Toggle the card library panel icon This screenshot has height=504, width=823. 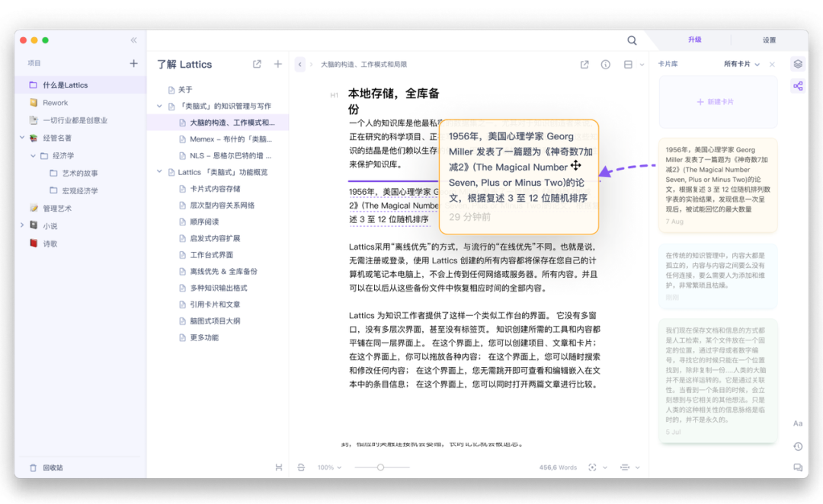point(798,64)
